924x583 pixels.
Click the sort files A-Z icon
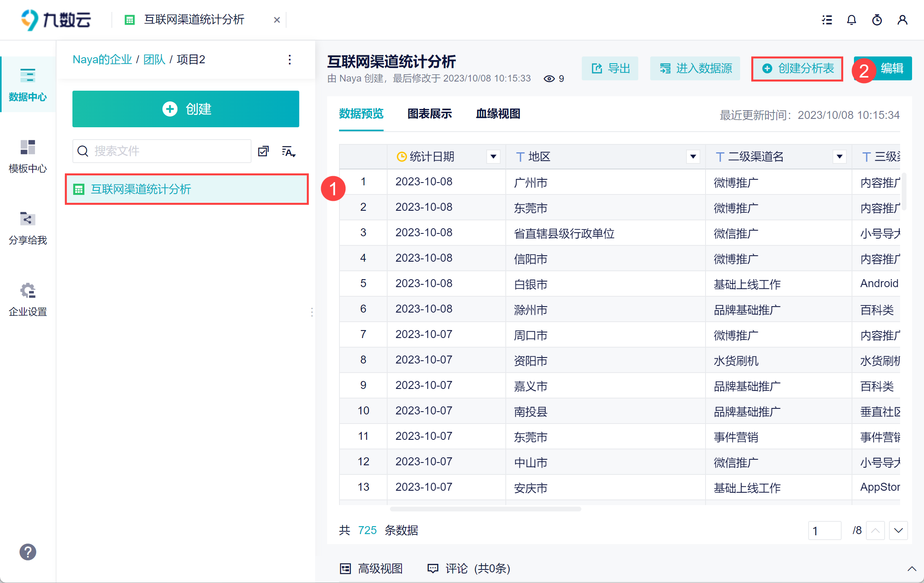[289, 152]
